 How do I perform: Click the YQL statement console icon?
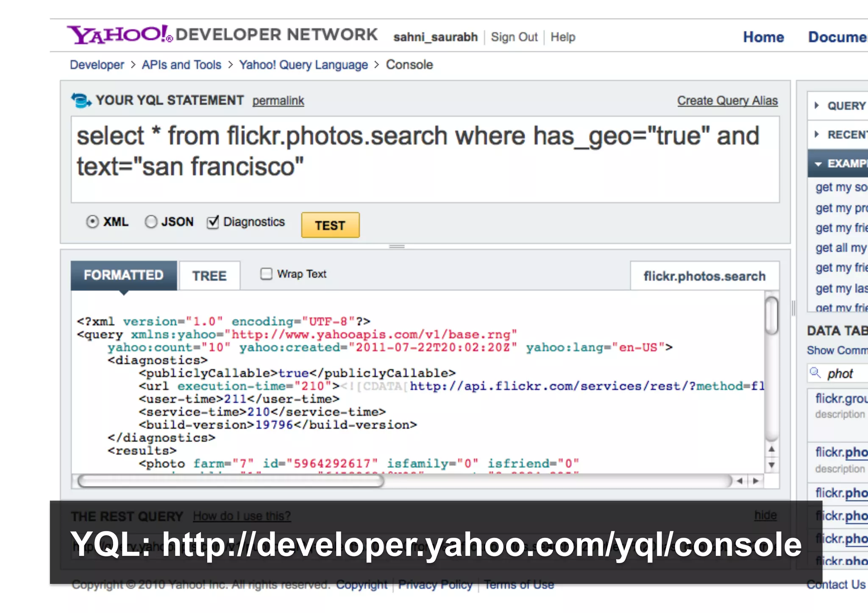tap(81, 100)
